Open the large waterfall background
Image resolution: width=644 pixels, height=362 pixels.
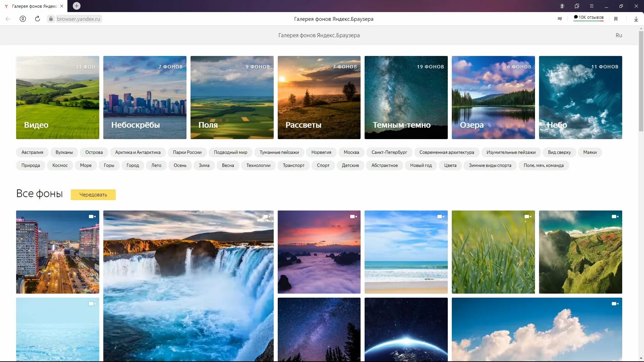click(189, 286)
